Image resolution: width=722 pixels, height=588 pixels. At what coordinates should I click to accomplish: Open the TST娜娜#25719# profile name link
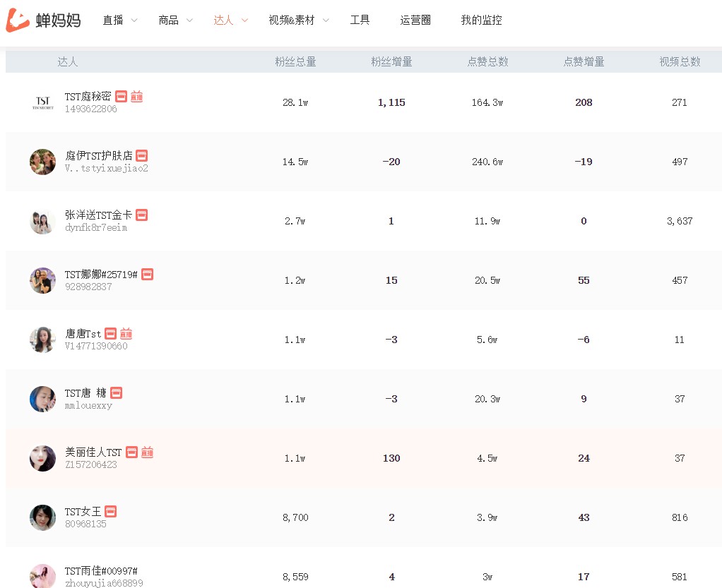[101, 274]
